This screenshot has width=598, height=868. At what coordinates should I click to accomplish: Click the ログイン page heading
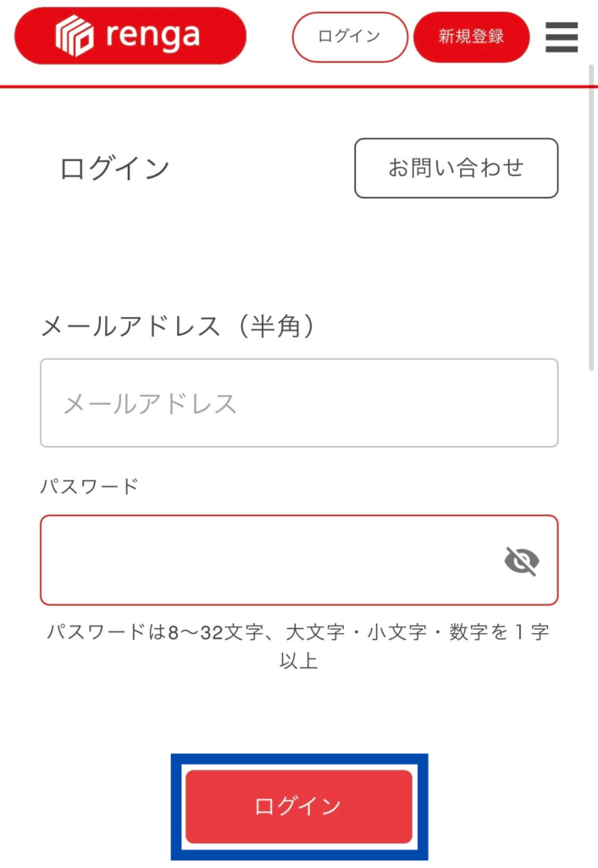point(114,169)
